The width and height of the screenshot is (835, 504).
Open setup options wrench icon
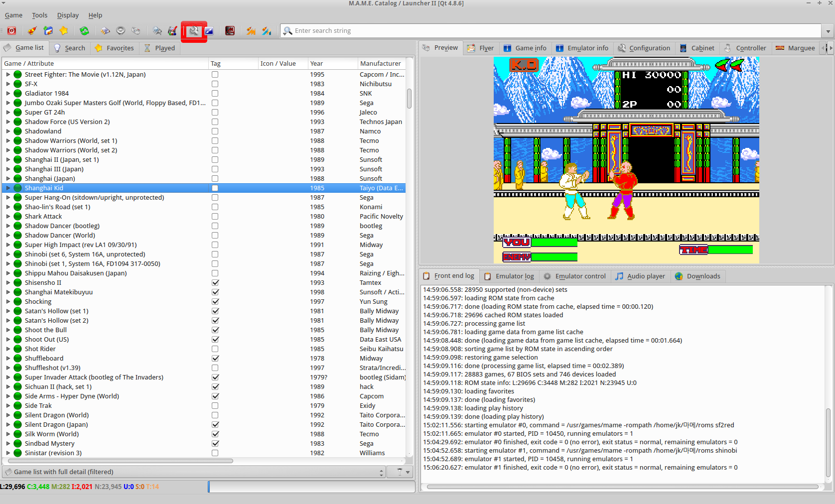click(194, 31)
